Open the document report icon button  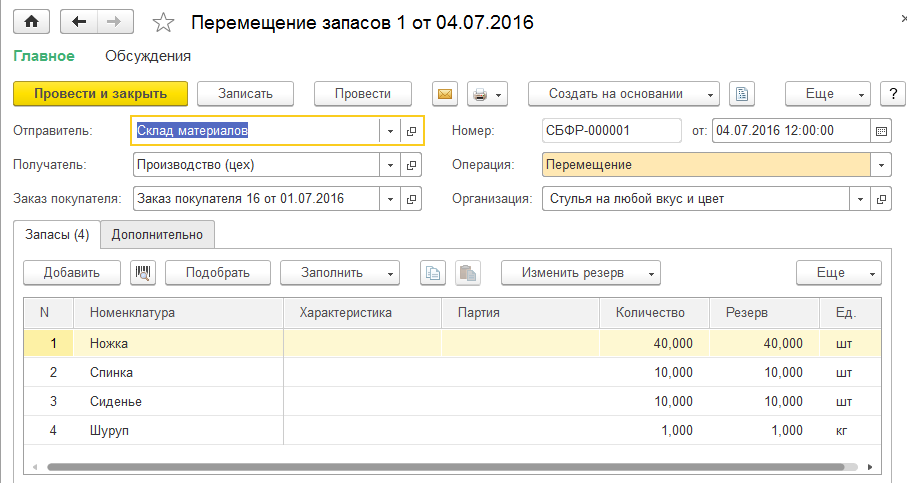(x=741, y=94)
